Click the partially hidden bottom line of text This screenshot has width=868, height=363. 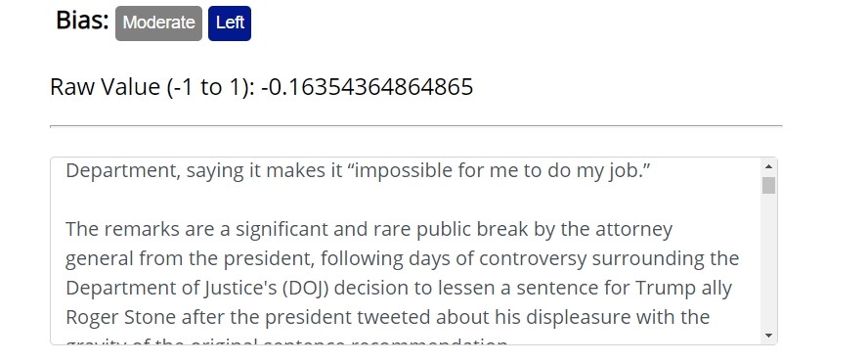(286, 341)
